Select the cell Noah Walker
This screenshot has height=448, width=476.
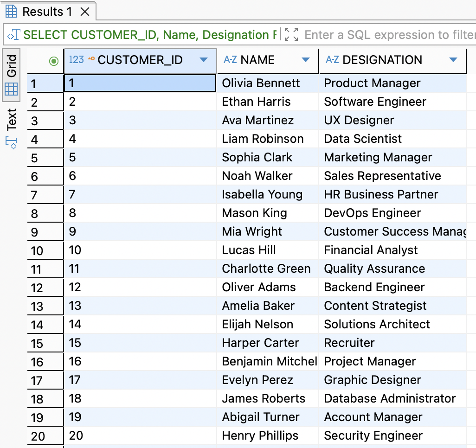(268, 176)
